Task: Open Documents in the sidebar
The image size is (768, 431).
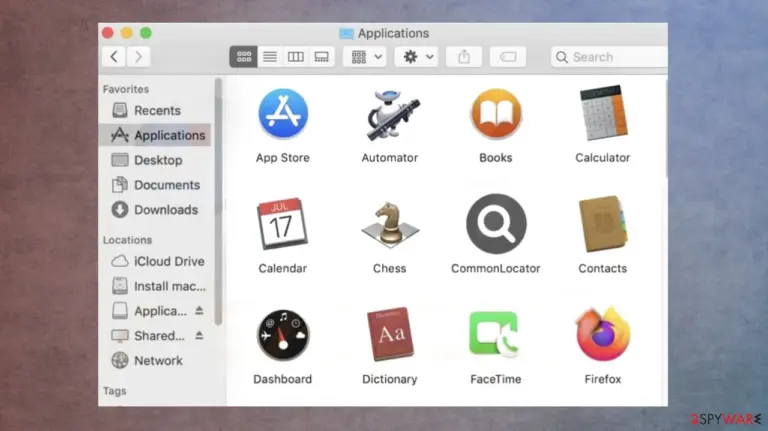Action: pos(155,185)
